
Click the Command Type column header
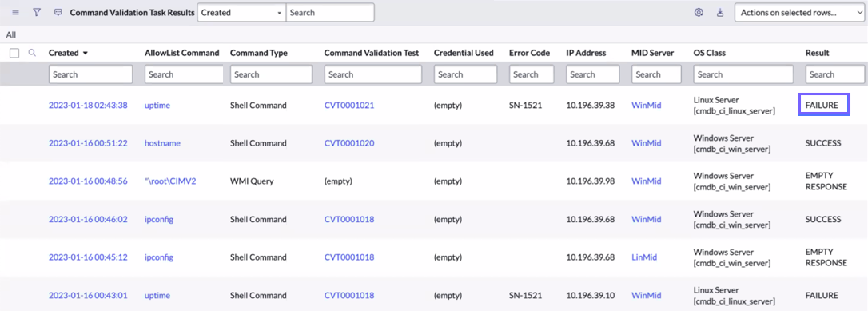(x=258, y=53)
